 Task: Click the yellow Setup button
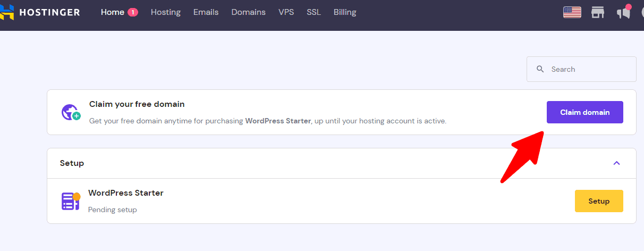coord(599,201)
